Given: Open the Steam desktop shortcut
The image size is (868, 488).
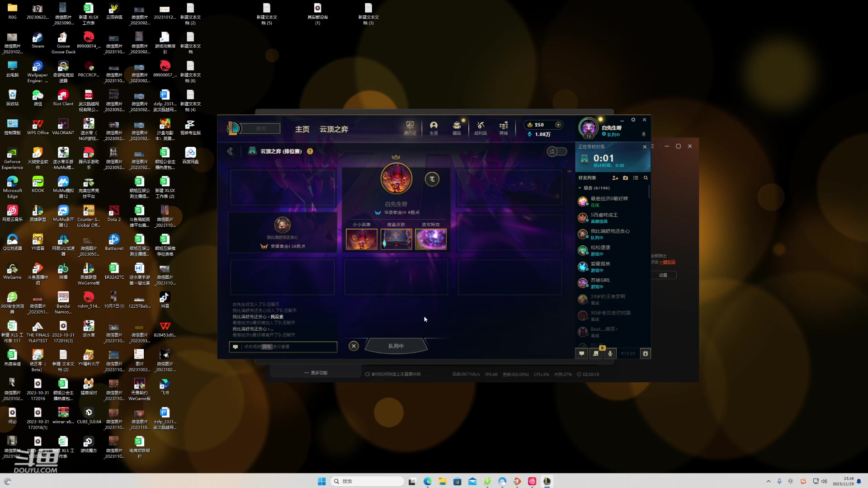Looking at the screenshot, I should 38,40.
